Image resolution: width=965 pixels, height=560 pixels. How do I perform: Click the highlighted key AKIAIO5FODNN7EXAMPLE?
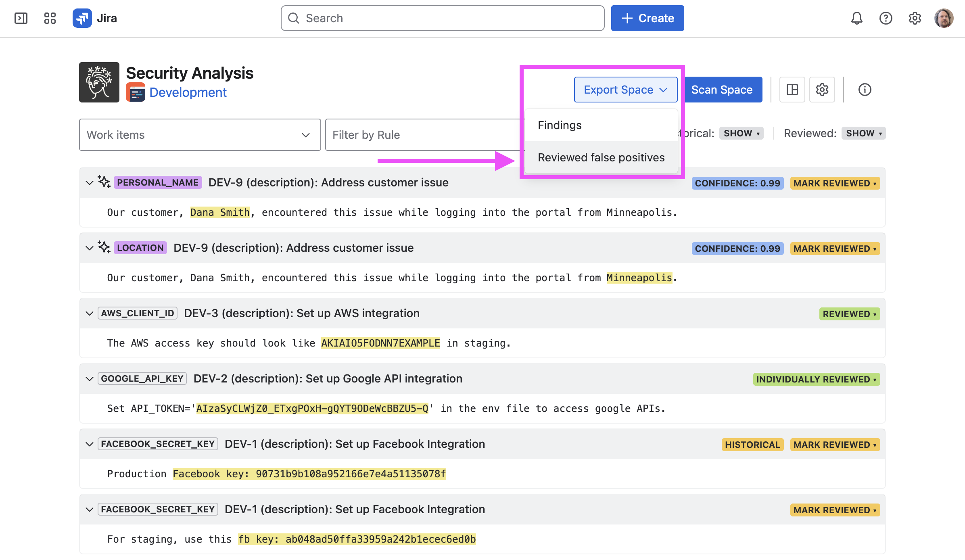pyautogui.click(x=380, y=343)
